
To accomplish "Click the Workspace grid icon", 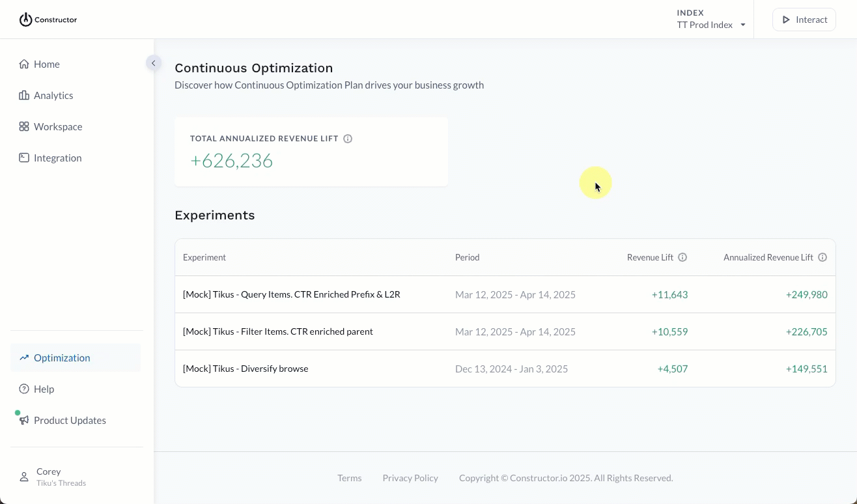I will pos(24,126).
